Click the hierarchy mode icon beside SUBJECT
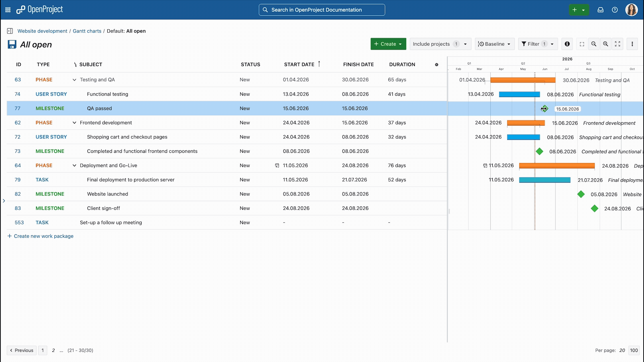The width and height of the screenshot is (644, 362). 75,65
